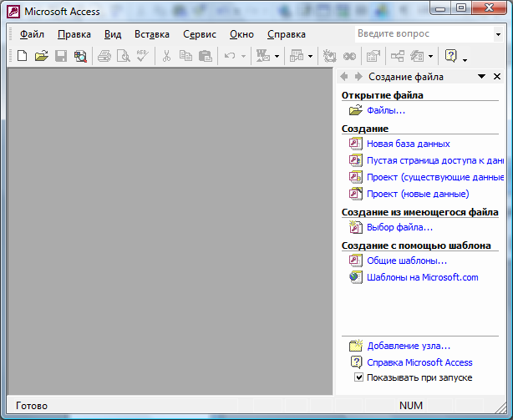
Task: Click the File search toolbar icon
Action: (80, 56)
